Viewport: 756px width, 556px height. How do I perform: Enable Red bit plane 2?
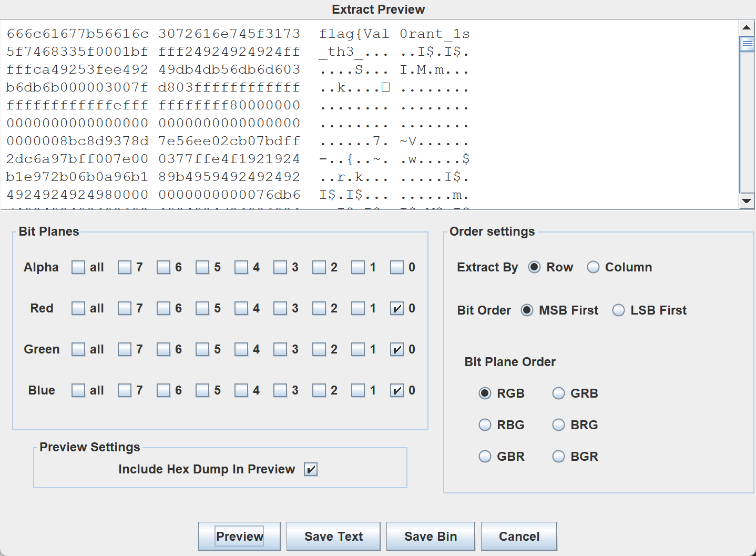click(319, 308)
